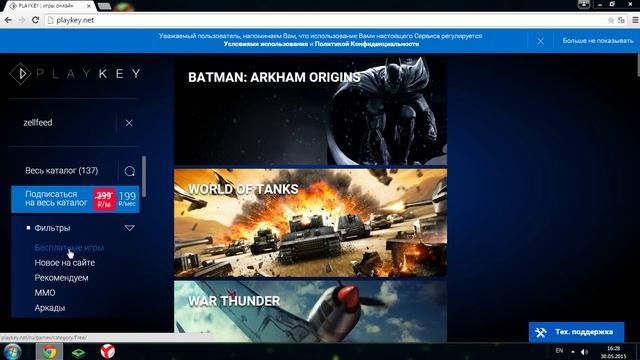
Task: Click 'Больше не показывать' in banner
Action: coord(598,41)
